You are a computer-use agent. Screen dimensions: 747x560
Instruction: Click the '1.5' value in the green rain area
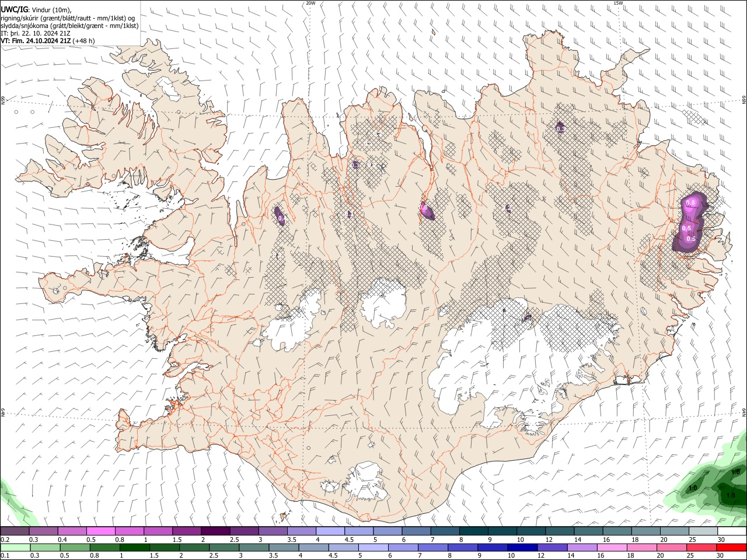731,496
